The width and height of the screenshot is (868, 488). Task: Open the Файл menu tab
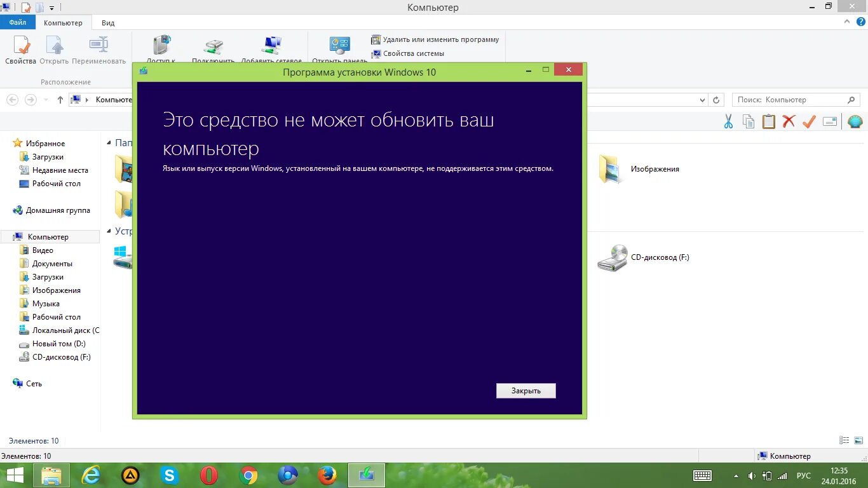(x=18, y=22)
